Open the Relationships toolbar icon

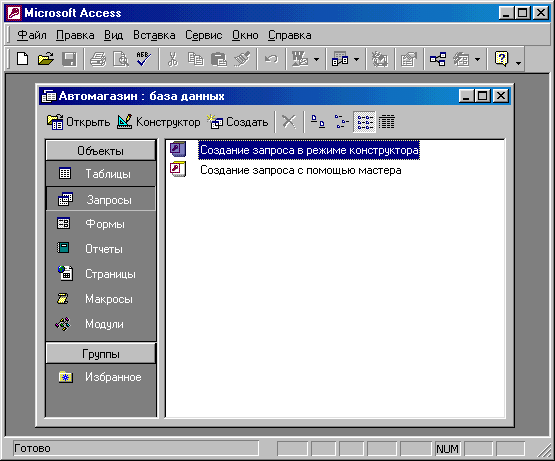pos(438,59)
